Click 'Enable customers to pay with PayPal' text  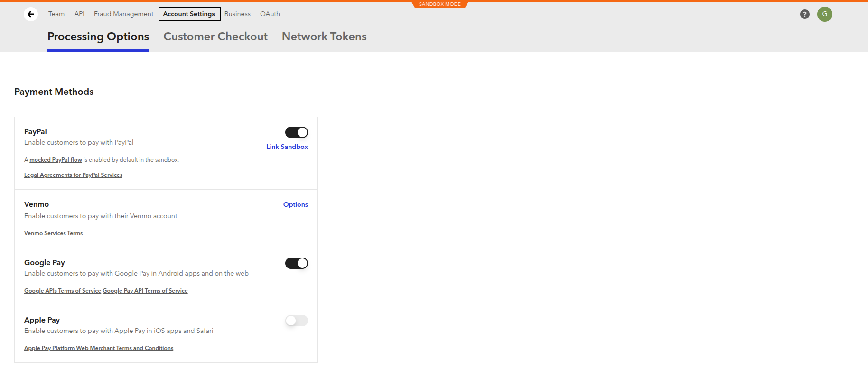pos(79,142)
